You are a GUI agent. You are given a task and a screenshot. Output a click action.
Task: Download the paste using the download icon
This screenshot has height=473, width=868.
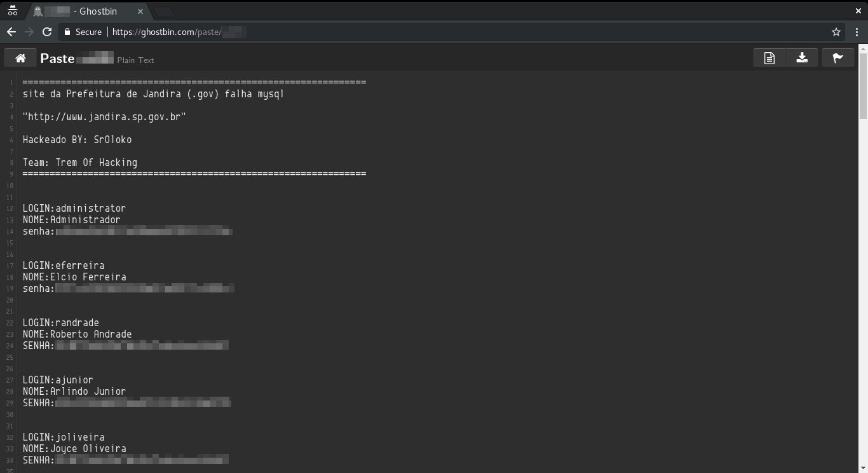(802, 58)
